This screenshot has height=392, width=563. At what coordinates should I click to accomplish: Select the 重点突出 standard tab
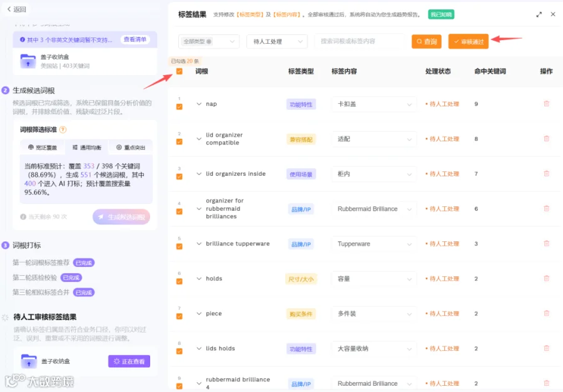pos(131,148)
